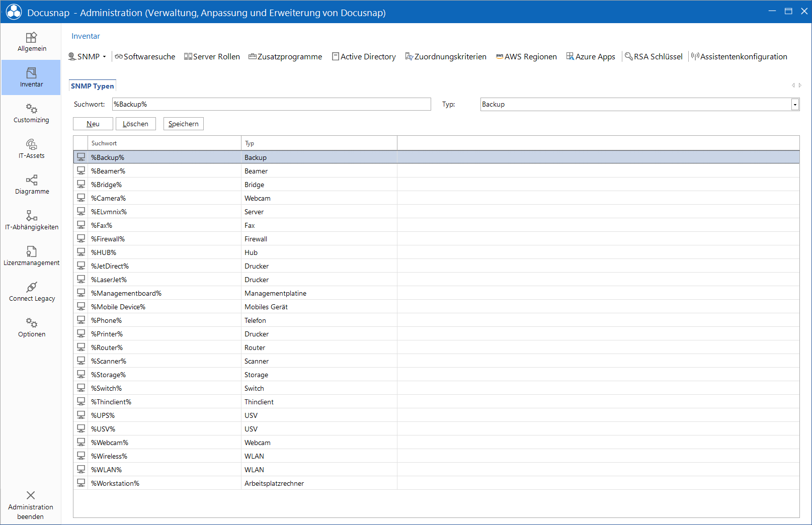Image resolution: width=812 pixels, height=525 pixels.
Task: Click the device icon of %Printer% row
Action: 81,333
